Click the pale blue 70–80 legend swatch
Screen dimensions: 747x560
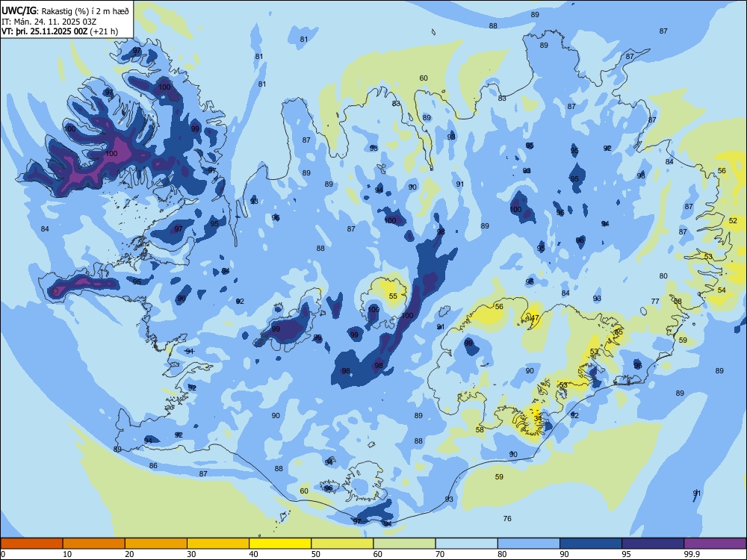point(466,544)
